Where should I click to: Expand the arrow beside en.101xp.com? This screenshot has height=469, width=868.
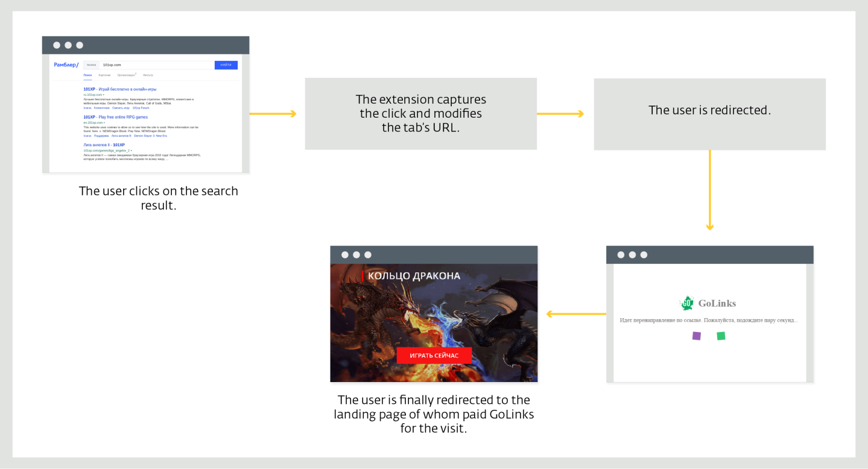click(x=104, y=123)
